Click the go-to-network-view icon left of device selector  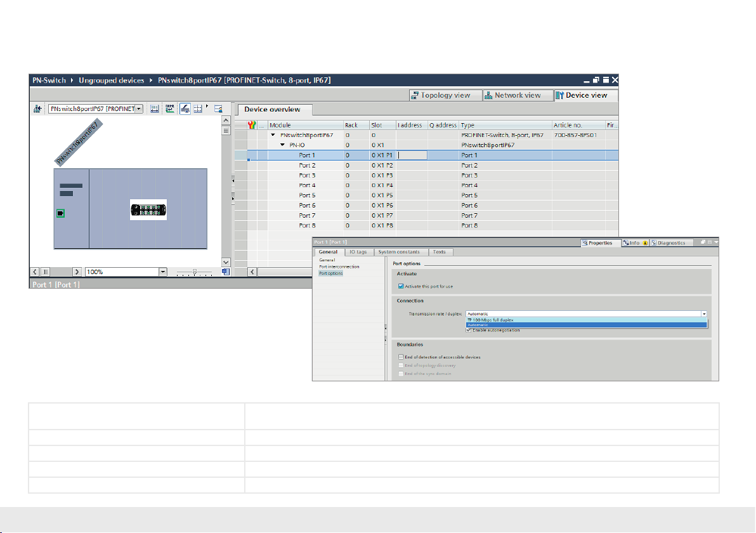(x=37, y=109)
